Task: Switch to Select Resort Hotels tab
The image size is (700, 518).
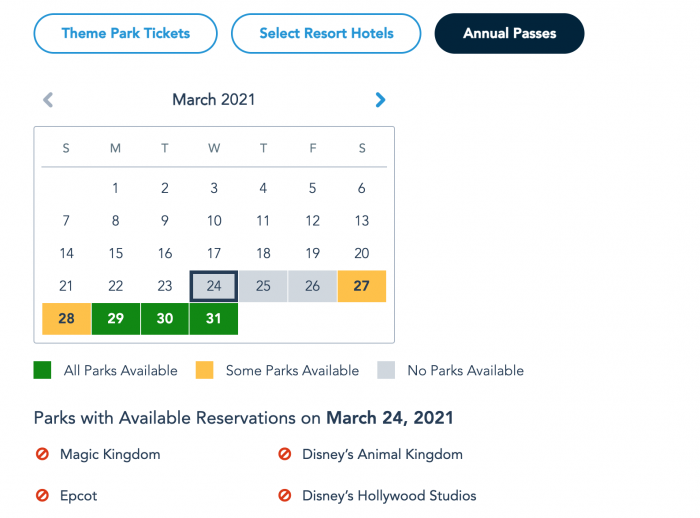Action: coord(326,33)
